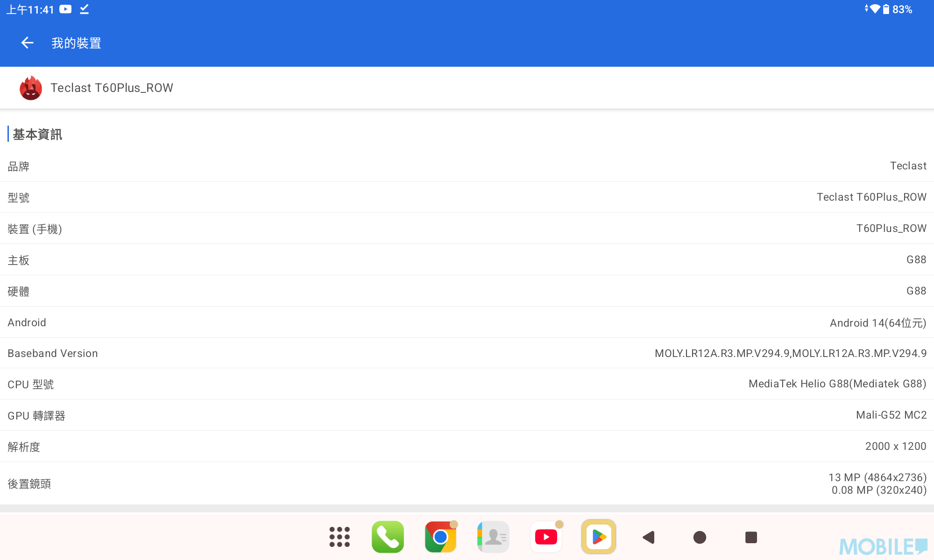Viewport: 934px width, 560px height.
Task: Open Chrome browser from taskbar
Action: 440,537
